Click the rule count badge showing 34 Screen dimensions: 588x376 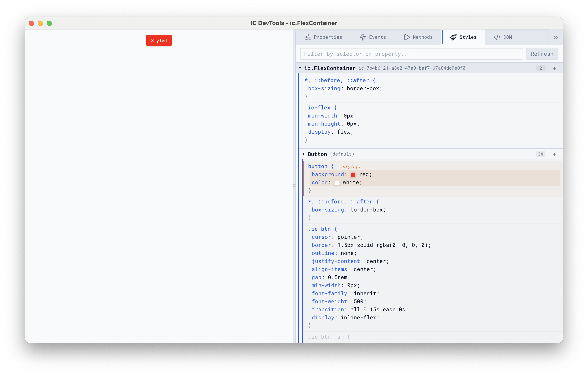pyautogui.click(x=540, y=154)
